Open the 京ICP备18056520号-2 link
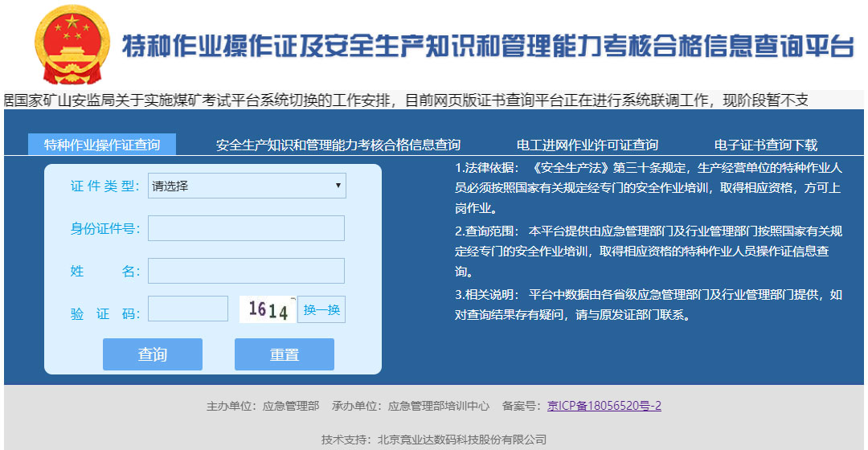This screenshot has width=868, height=450. pos(604,406)
